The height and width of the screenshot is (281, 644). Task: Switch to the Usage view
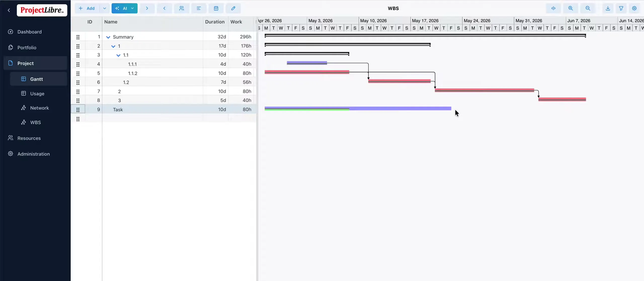click(x=38, y=93)
